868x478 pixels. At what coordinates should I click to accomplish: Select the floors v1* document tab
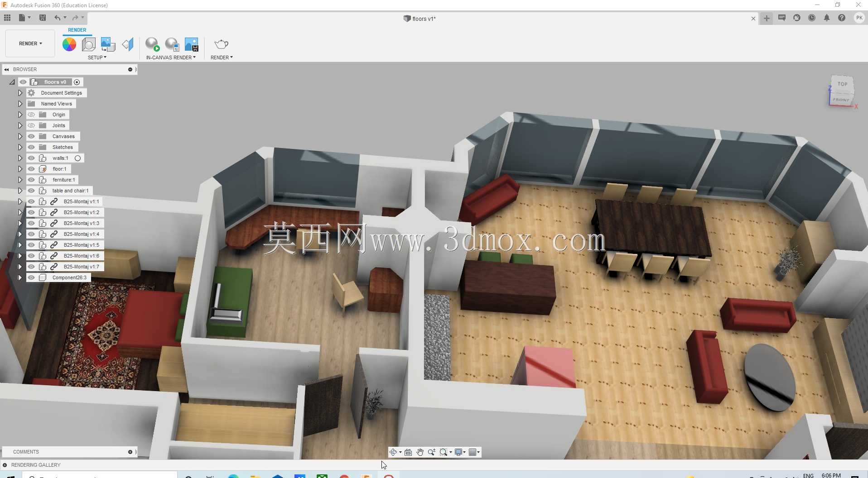420,19
